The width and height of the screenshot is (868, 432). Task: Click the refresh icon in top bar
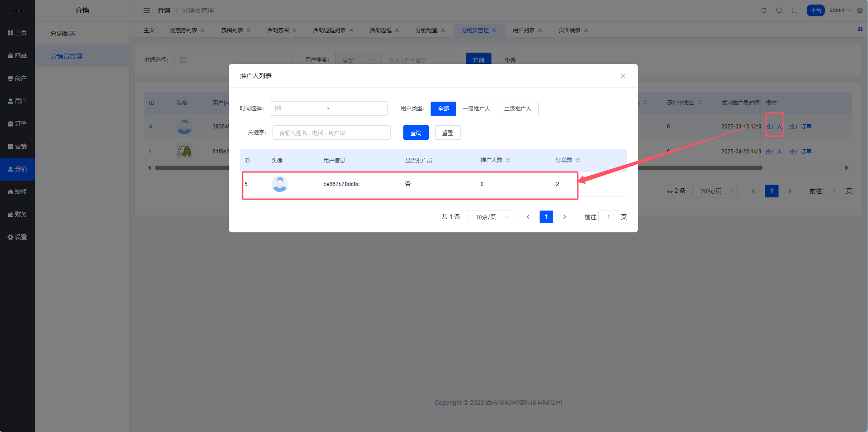[764, 10]
